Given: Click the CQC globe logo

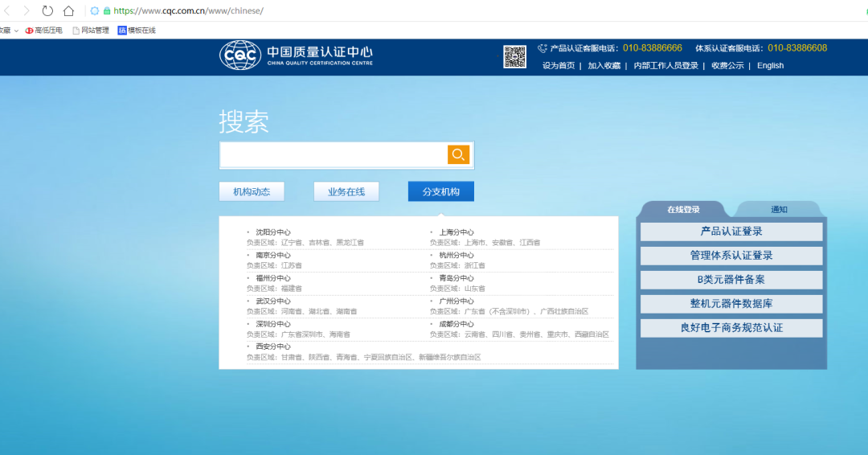Looking at the screenshot, I should pyautogui.click(x=240, y=55).
